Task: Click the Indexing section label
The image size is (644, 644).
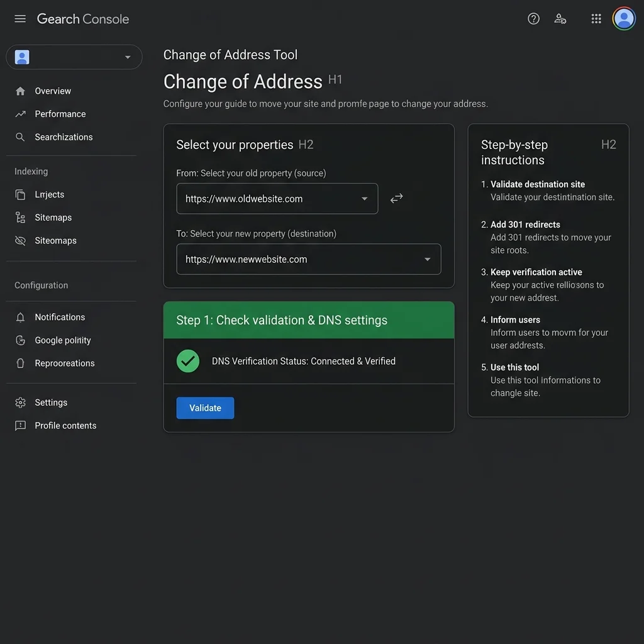Action: coord(31,172)
